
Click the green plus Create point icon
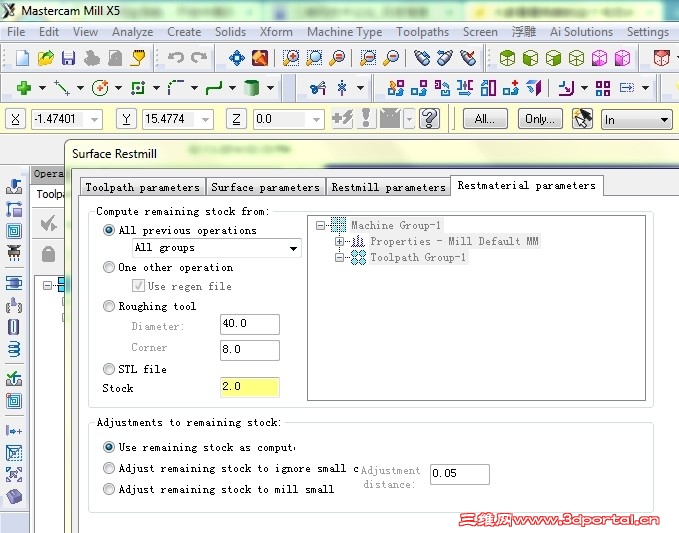click(x=24, y=88)
